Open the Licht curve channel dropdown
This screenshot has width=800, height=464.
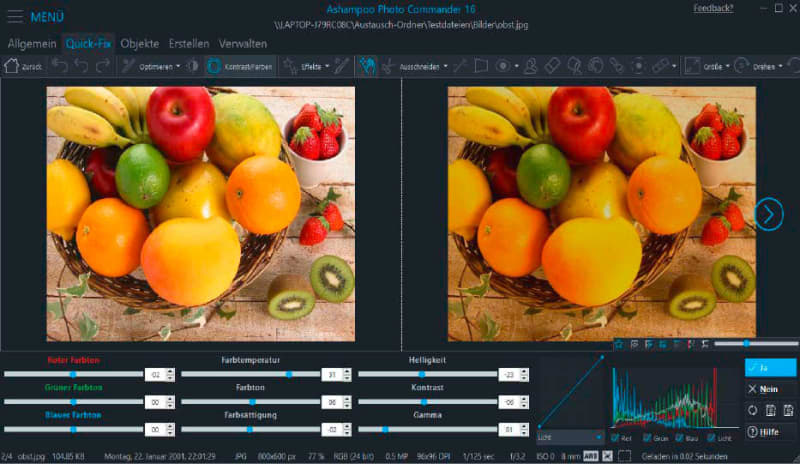pyautogui.click(x=570, y=437)
